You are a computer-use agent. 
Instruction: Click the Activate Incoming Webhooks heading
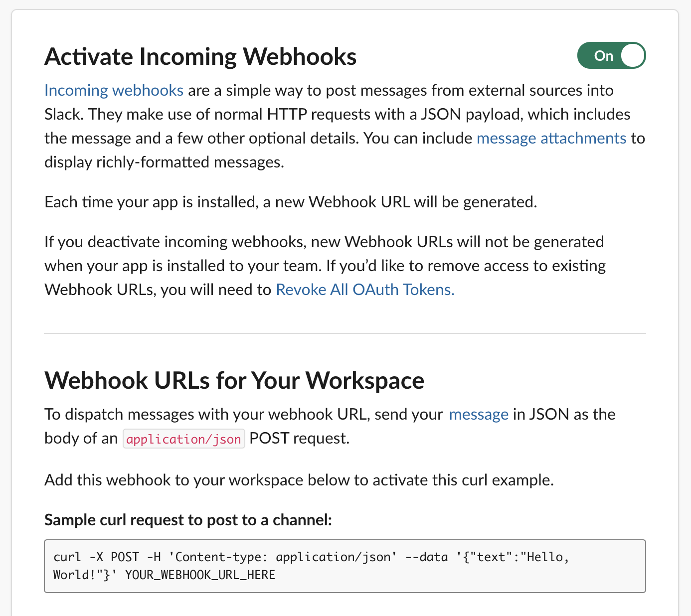200,56
